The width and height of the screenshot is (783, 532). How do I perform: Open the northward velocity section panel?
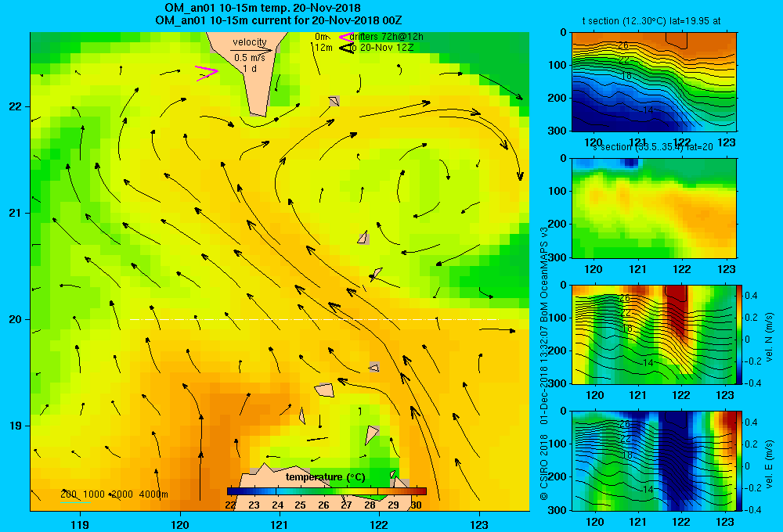click(x=654, y=334)
